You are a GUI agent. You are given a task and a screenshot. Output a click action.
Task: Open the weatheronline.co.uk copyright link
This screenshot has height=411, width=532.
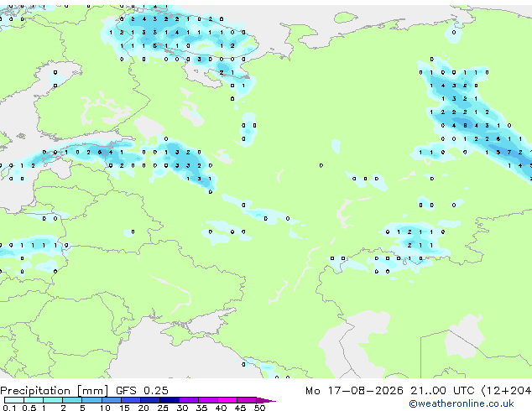tap(462, 403)
